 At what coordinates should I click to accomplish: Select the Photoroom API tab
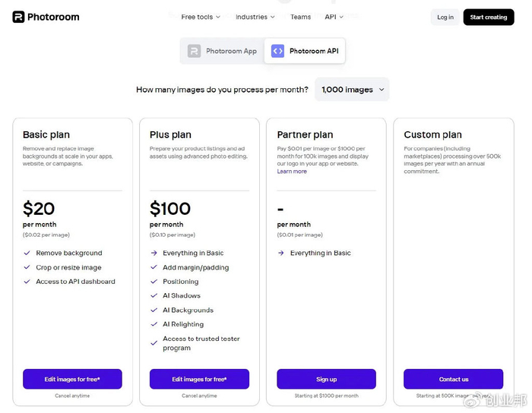point(305,51)
